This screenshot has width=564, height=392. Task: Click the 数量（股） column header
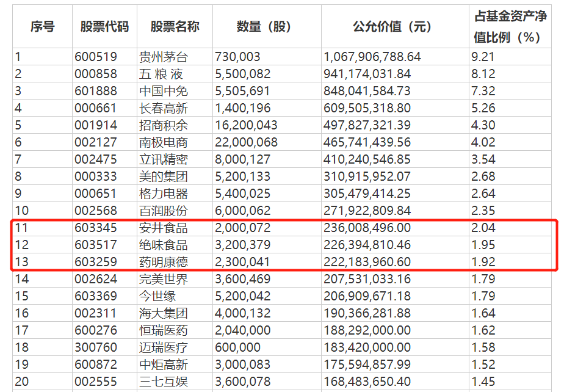[x=267, y=27]
